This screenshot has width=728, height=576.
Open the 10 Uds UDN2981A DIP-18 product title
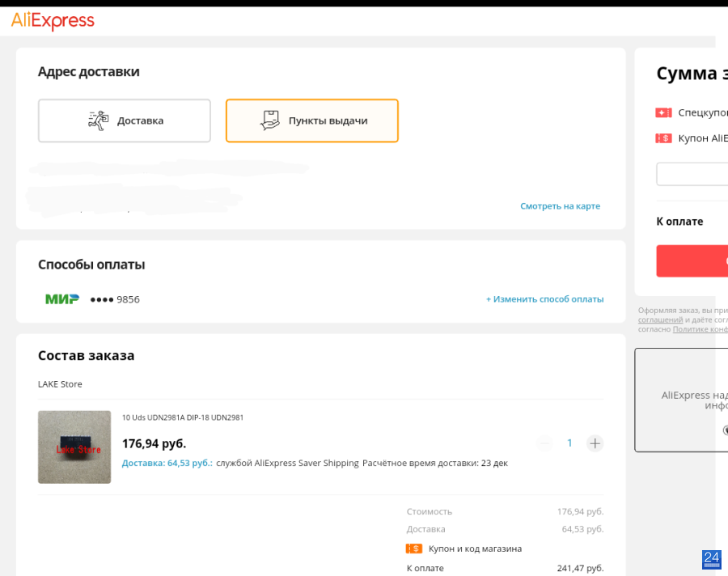(183, 417)
